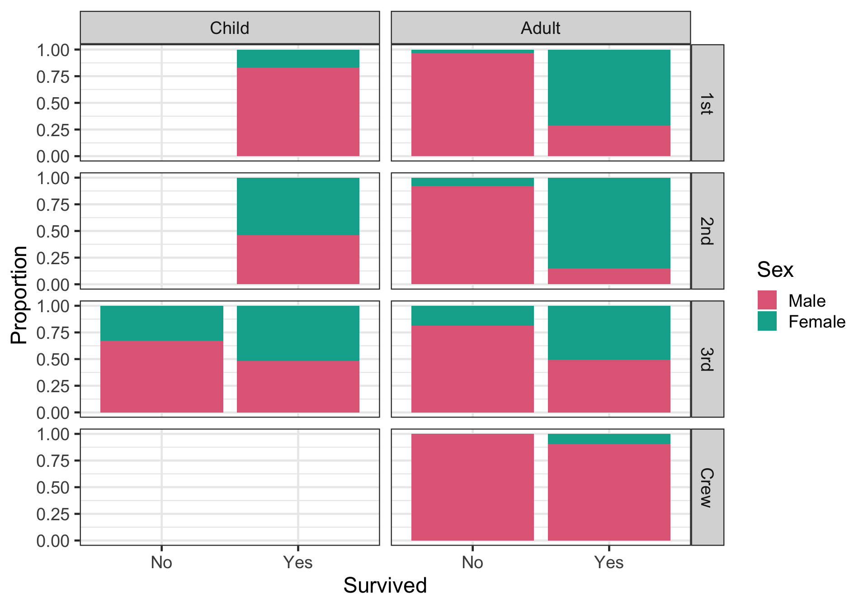Click female segment of 2nd class Adult Yes bar
The image size is (868, 608).
point(609,223)
